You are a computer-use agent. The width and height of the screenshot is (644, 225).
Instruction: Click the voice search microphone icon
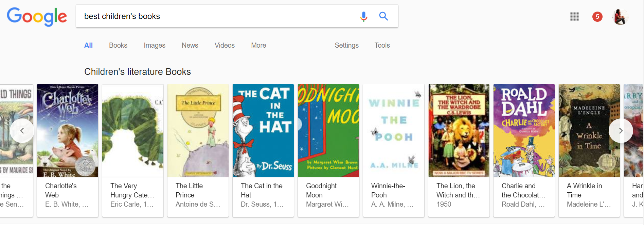coord(363,16)
